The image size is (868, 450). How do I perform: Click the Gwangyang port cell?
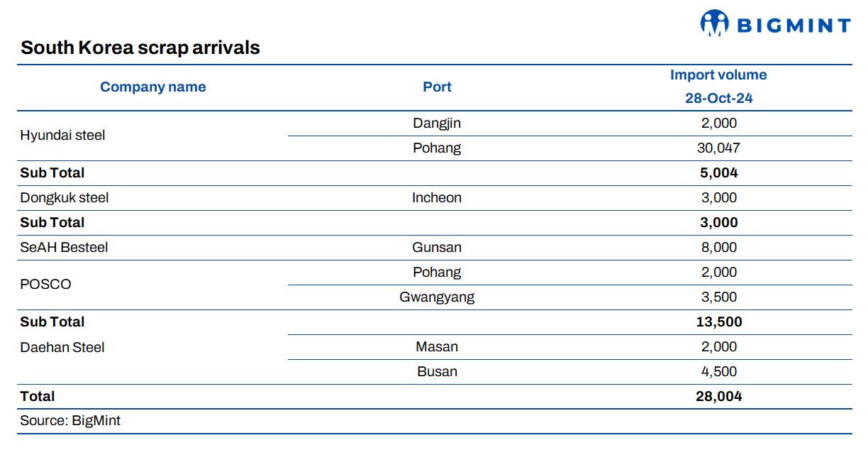tap(437, 297)
